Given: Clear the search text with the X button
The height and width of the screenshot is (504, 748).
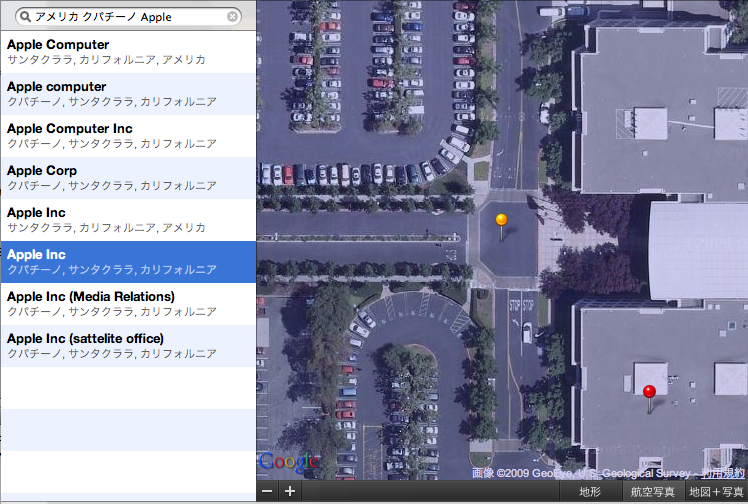Looking at the screenshot, I should pyautogui.click(x=232, y=17).
